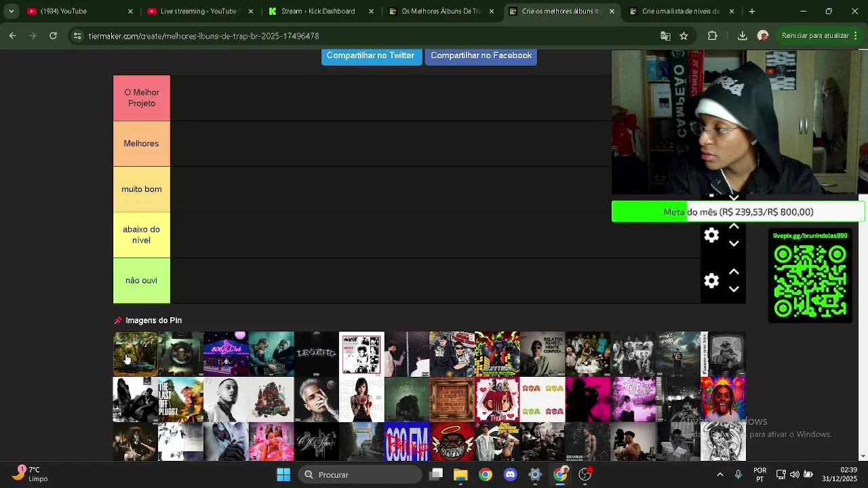Open the tab search dropdown arrow
868x488 pixels.
click(x=11, y=12)
